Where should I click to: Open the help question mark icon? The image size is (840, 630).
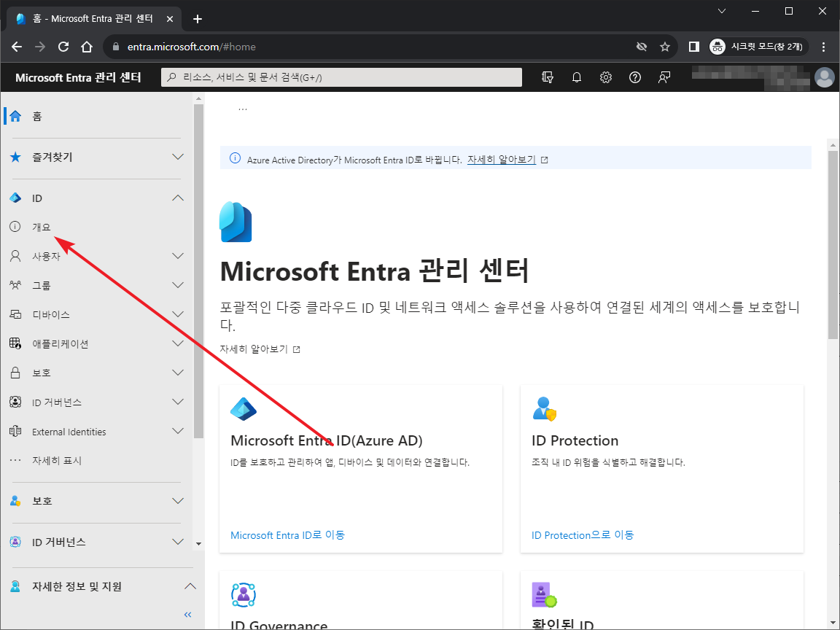click(635, 78)
